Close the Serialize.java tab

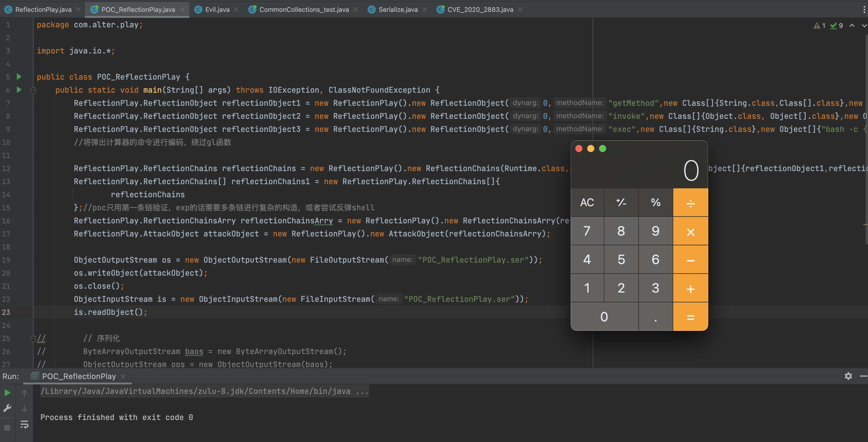(x=425, y=10)
